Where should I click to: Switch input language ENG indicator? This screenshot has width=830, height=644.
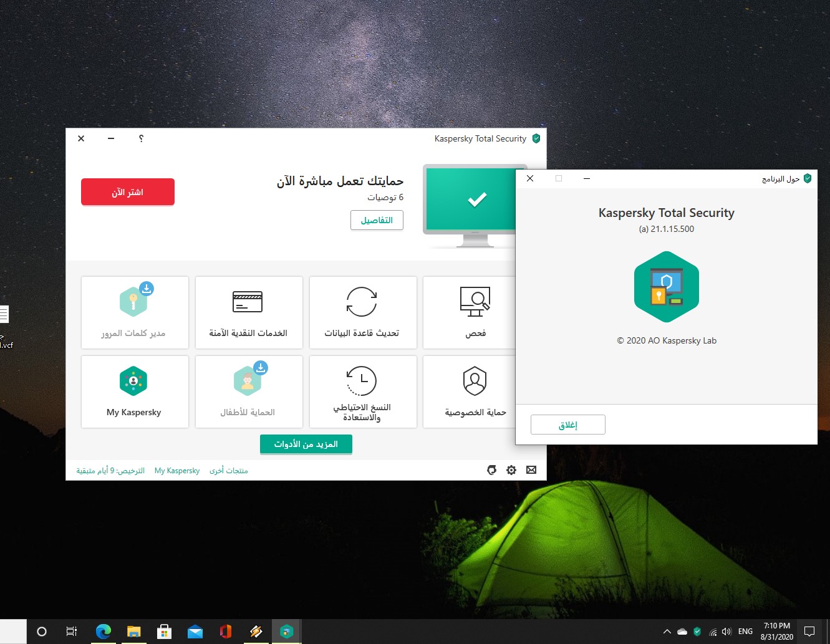(745, 632)
